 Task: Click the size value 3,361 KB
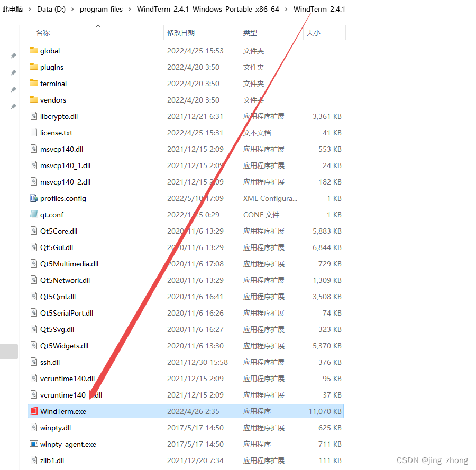327,116
